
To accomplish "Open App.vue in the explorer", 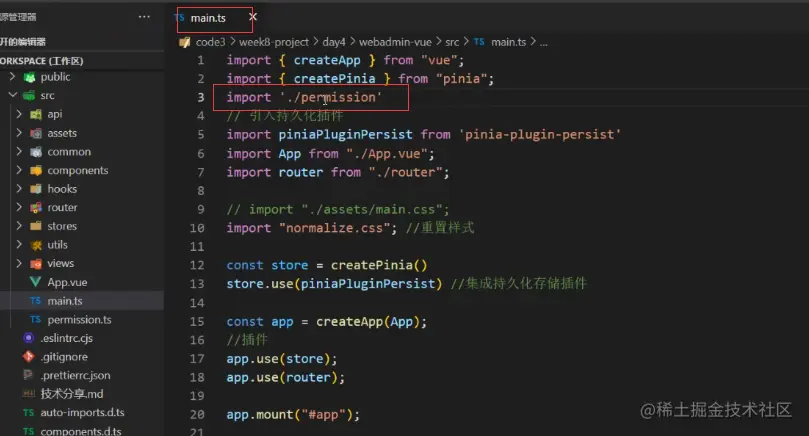I will coord(67,282).
